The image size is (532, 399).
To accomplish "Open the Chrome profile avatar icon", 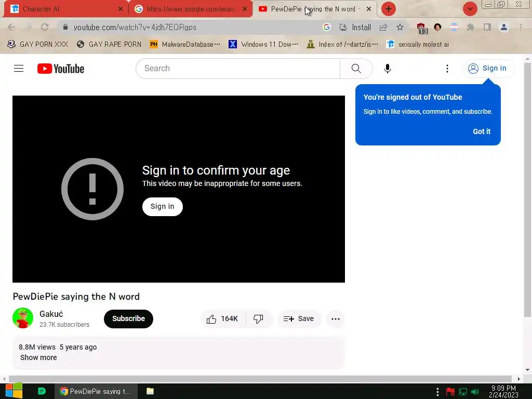I will click(504, 27).
